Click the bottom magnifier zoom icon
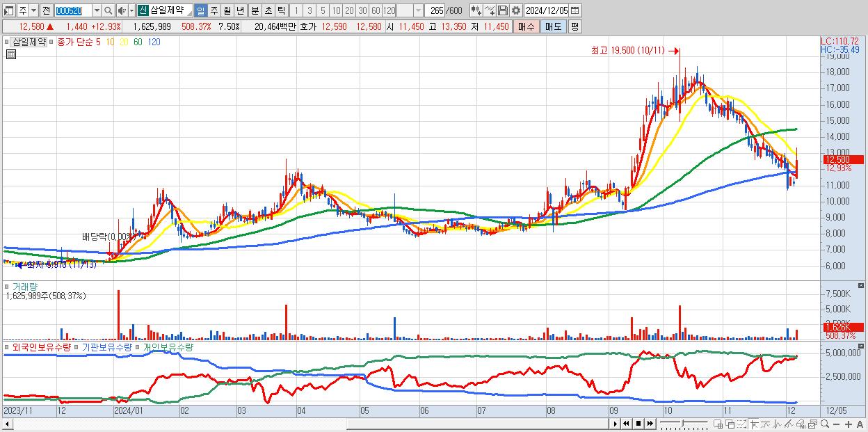 [x=824, y=424]
